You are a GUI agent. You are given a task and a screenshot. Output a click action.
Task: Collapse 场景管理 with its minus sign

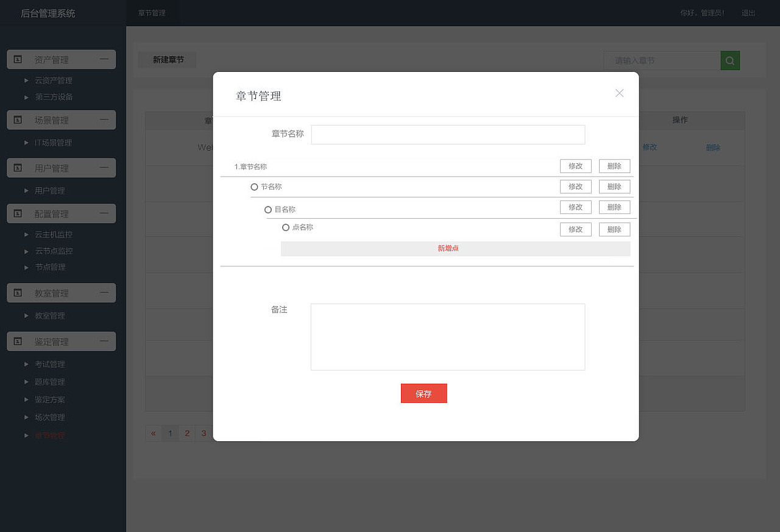104,119
